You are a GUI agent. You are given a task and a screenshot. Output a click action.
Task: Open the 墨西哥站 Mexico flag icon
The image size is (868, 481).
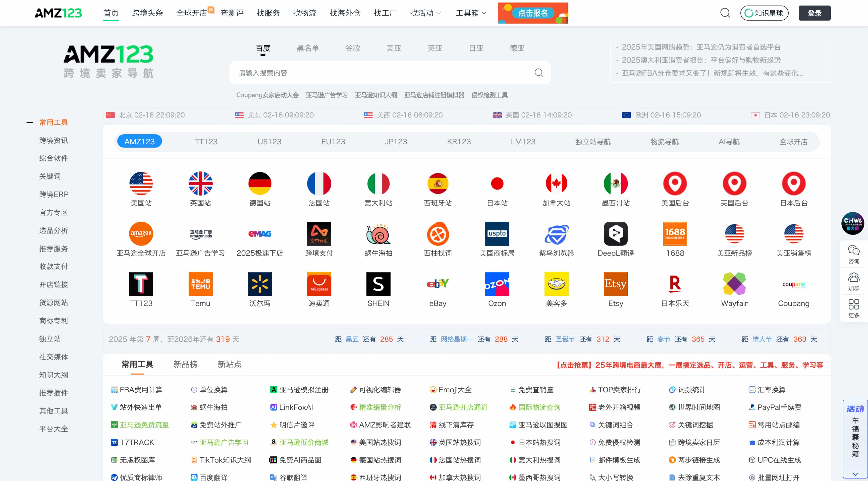click(x=616, y=184)
